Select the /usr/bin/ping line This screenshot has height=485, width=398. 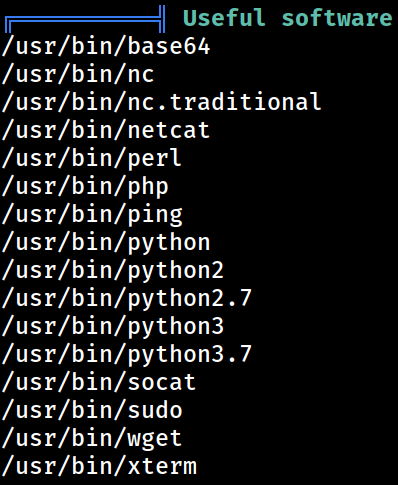pos(92,215)
